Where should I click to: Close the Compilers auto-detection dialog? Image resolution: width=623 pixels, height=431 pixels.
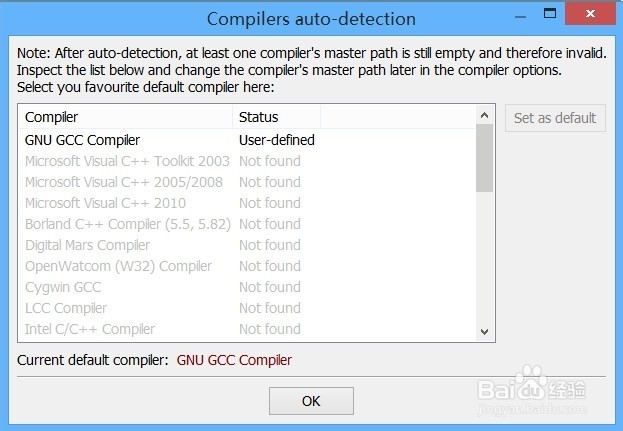tap(590, 14)
